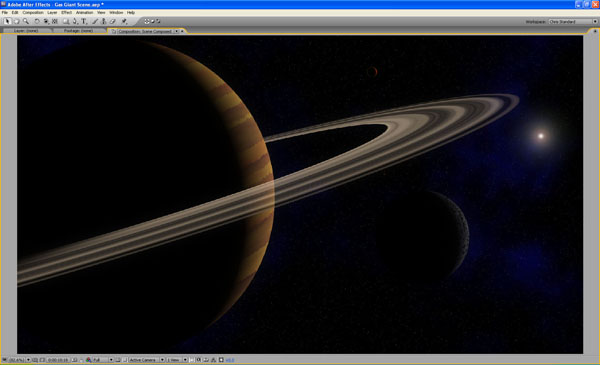Open the Composition menu

(33, 13)
